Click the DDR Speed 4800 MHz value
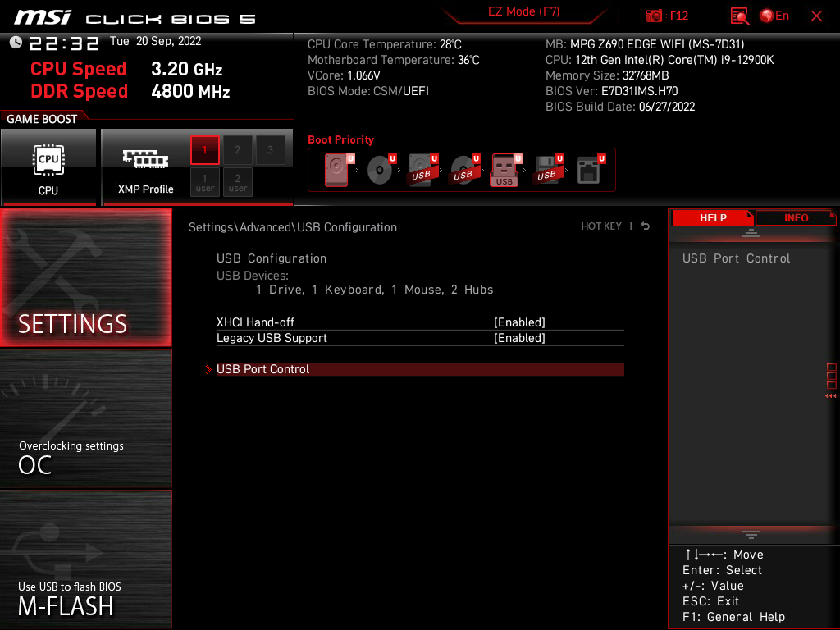Image resolution: width=840 pixels, height=630 pixels. [x=190, y=91]
